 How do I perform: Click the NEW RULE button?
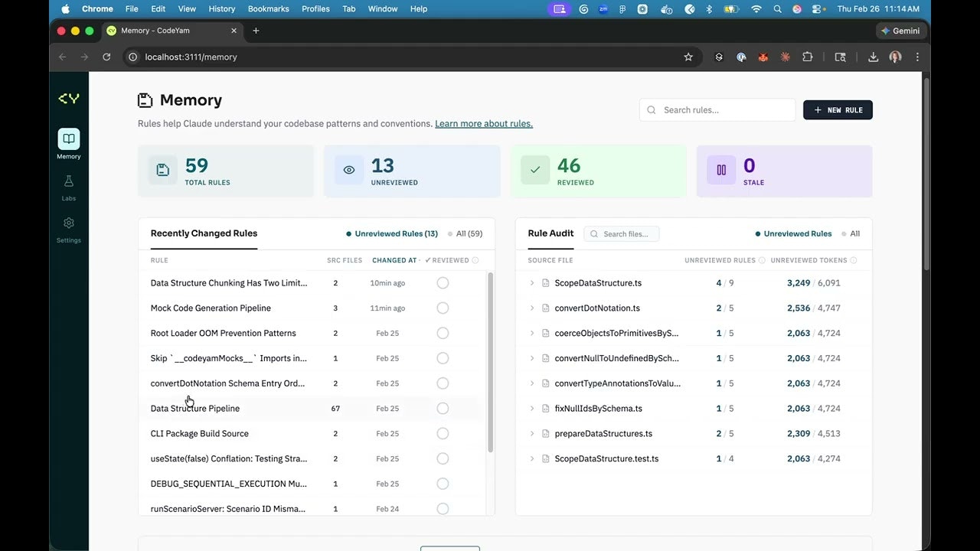tap(838, 109)
